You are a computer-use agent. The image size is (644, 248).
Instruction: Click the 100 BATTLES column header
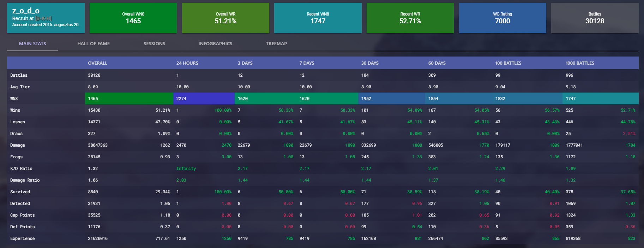tap(508, 63)
